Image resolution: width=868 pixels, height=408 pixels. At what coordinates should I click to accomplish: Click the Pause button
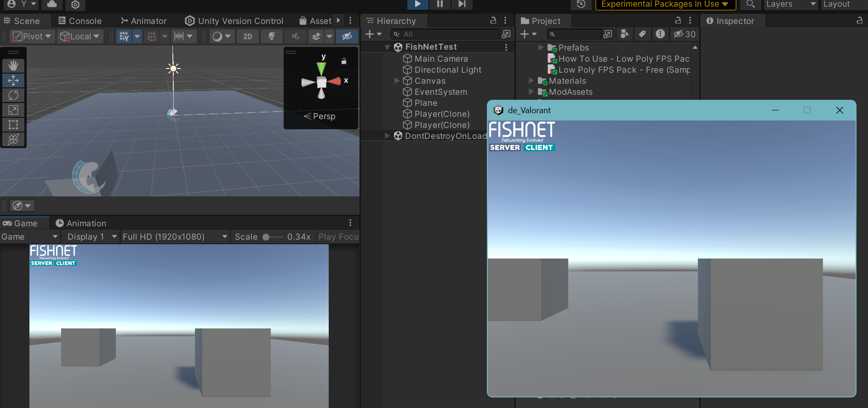point(440,4)
